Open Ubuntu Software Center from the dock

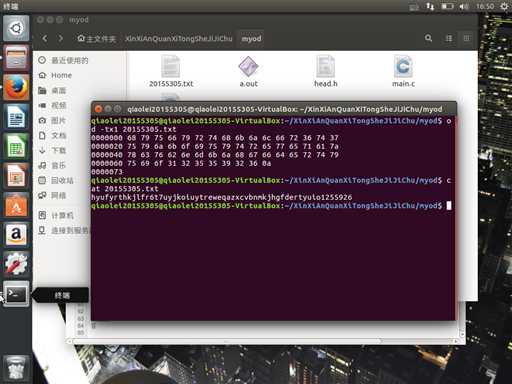[16, 204]
